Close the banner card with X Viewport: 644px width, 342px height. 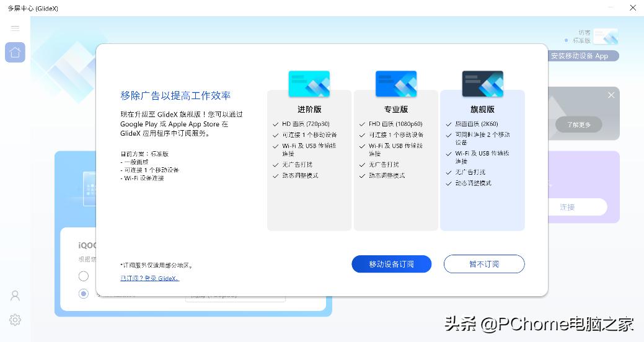click(x=611, y=95)
